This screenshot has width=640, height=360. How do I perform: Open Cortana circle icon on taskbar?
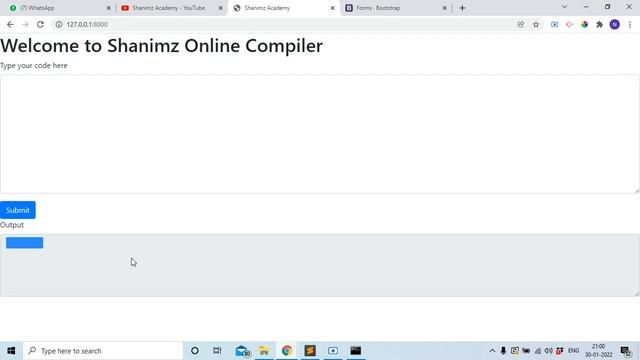pyautogui.click(x=195, y=351)
